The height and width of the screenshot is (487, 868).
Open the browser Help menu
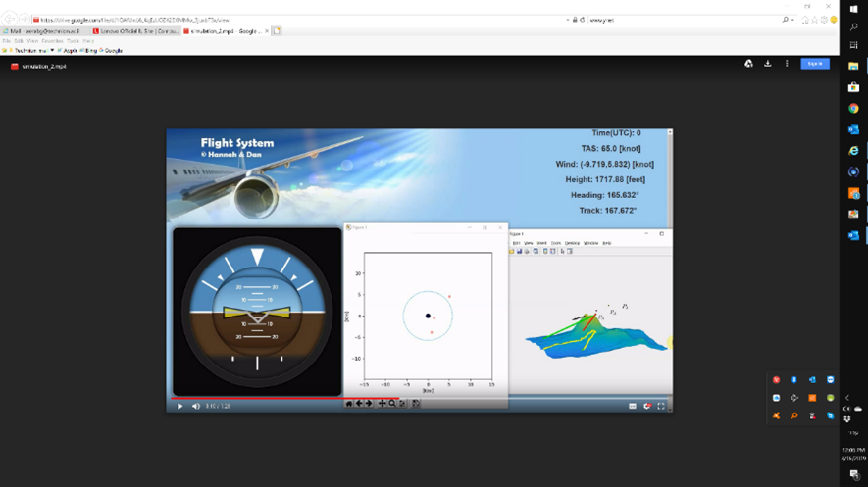pos(88,41)
